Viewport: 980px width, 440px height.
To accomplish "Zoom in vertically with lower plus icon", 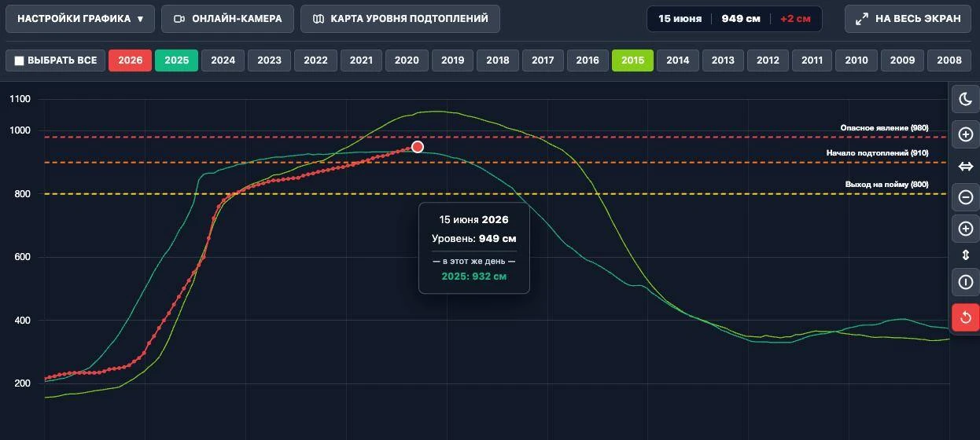I will click(x=965, y=229).
